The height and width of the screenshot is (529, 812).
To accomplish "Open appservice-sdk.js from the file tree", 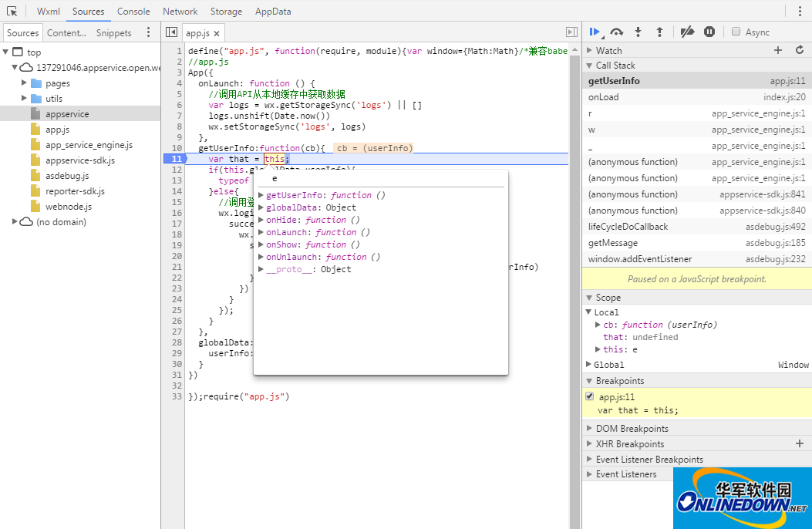I will pos(79,160).
